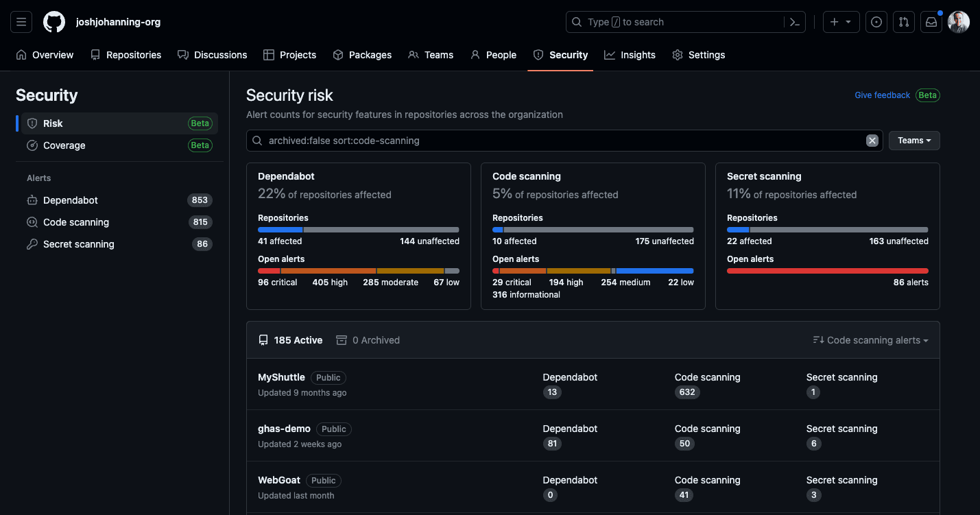Open the MyShuttle repository link
This screenshot has width=980, height=515.
point(281,377)
